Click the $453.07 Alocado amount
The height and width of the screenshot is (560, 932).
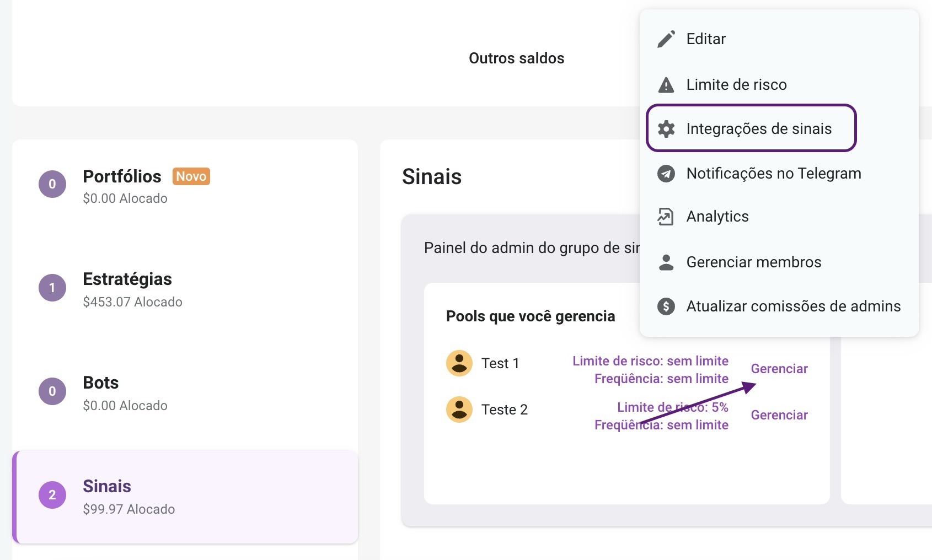click(x=132, y=302)
